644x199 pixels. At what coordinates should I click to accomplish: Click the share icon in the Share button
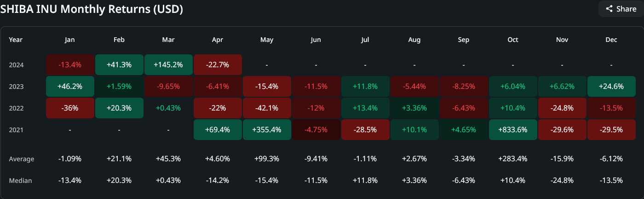pos(609,9)
